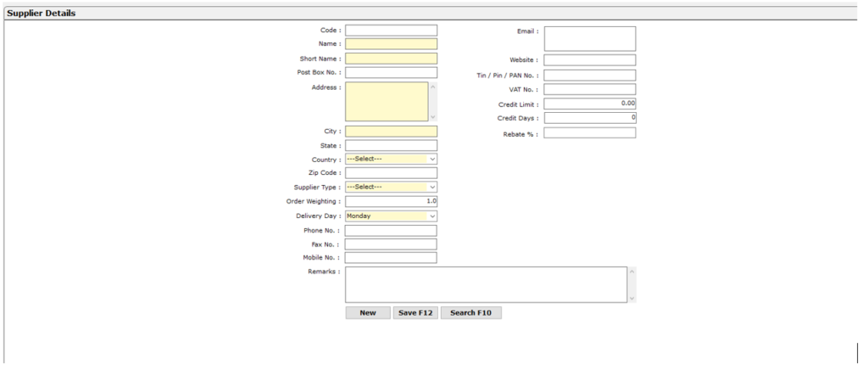Open the Country dropdown
The height and width of the screenshot is (370, 868).
point(391,159)
